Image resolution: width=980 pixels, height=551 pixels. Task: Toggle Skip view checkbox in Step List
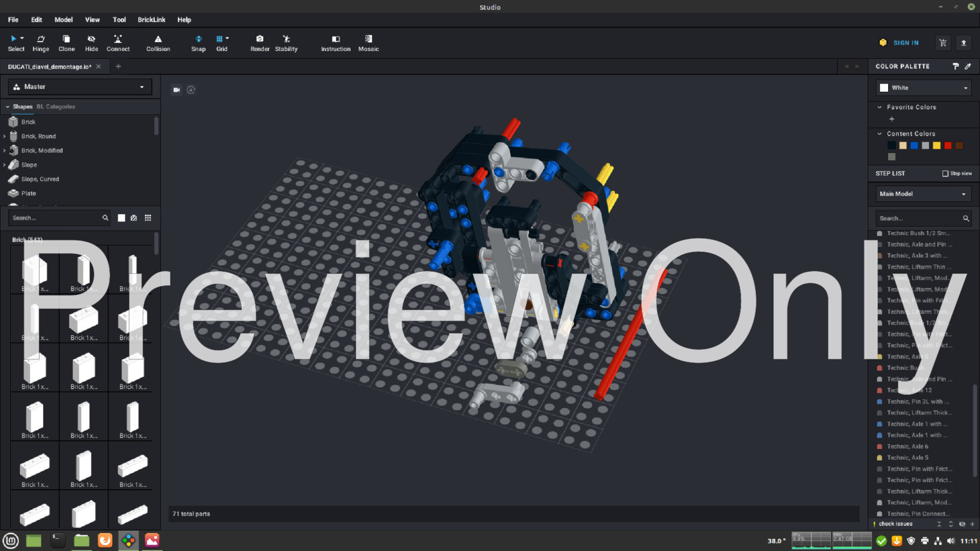point(946,173)
